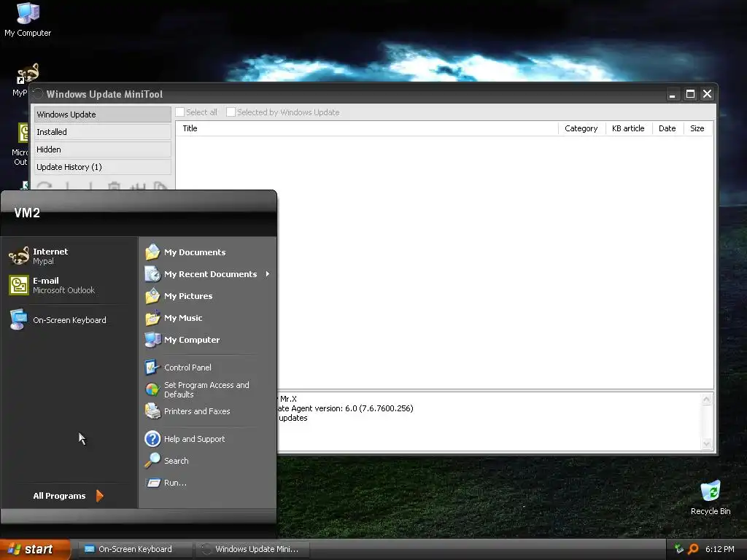Open Update History (1) tab
Viewport: 747px width, 560px height.
[x=102, y=167]
